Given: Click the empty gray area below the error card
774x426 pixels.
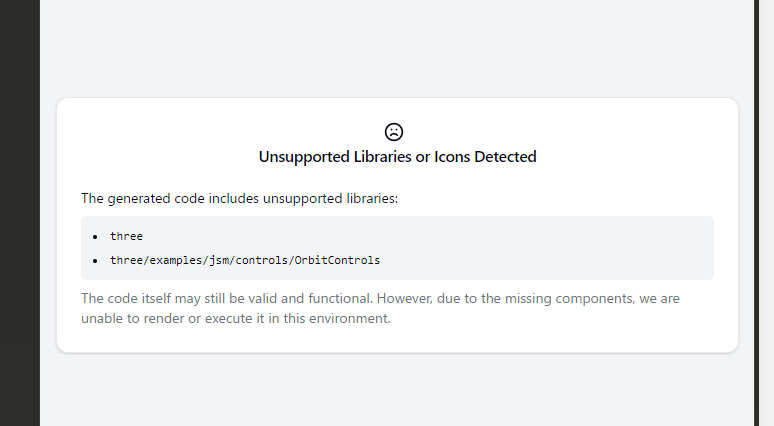Looking at the screenshot, I should click(397, 390).
